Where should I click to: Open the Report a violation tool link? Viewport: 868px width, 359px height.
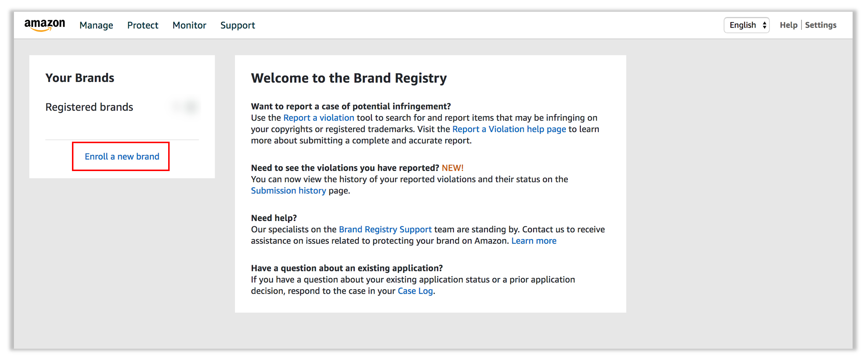pos(319,118)
